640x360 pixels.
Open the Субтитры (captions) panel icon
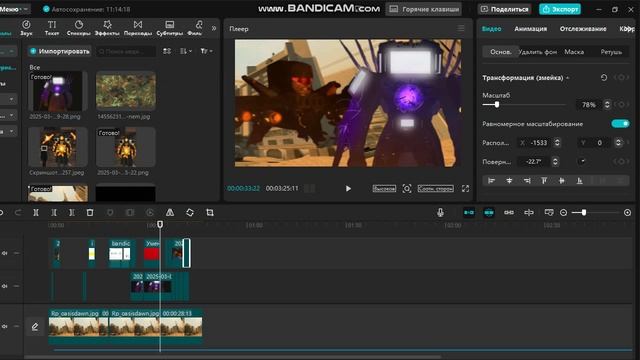pos(170,28)
